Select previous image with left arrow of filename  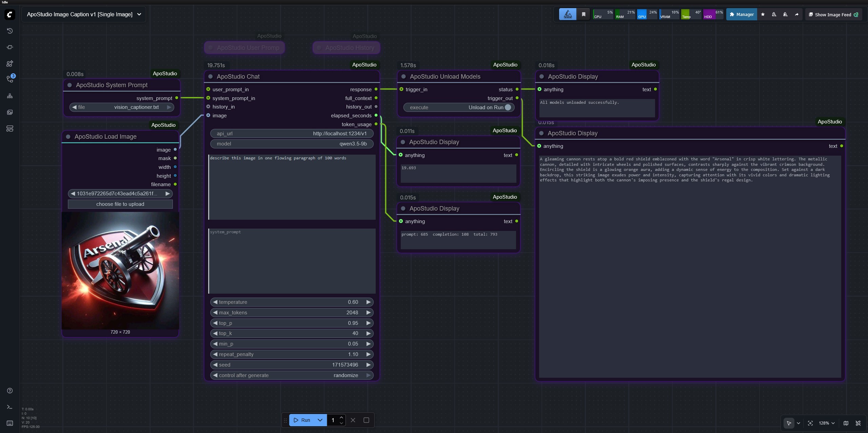tap(73, 194)
